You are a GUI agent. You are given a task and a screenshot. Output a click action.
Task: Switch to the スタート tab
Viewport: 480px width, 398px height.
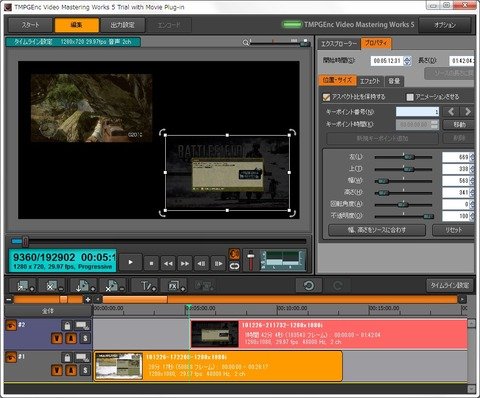pyautogui.click(x=30, y=25)
